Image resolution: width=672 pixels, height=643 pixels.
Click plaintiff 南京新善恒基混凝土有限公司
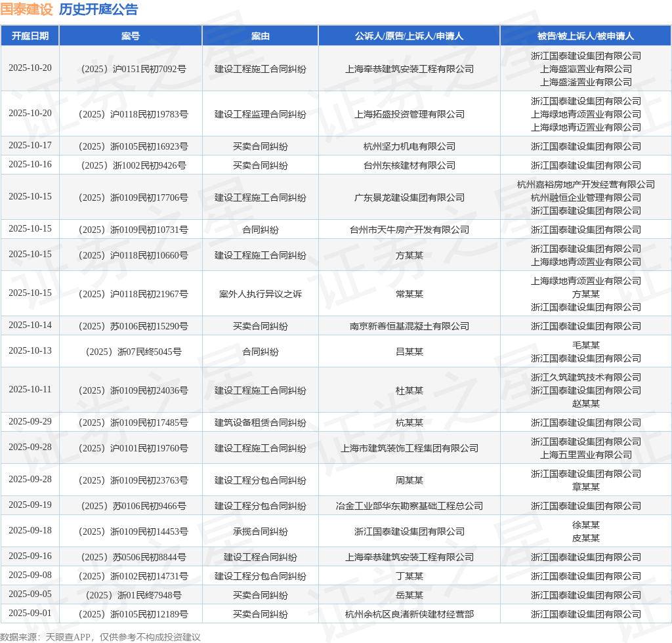click(x=409, y=326)
